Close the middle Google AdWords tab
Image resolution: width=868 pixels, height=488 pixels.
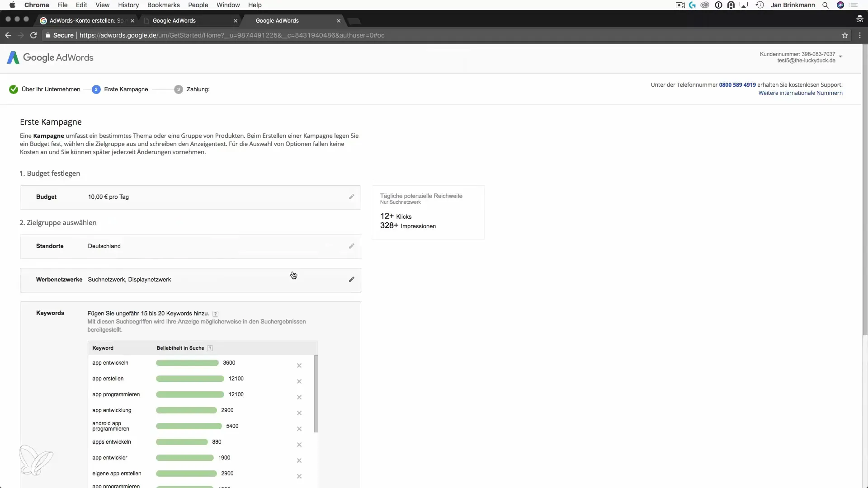[x=236, y=21]
